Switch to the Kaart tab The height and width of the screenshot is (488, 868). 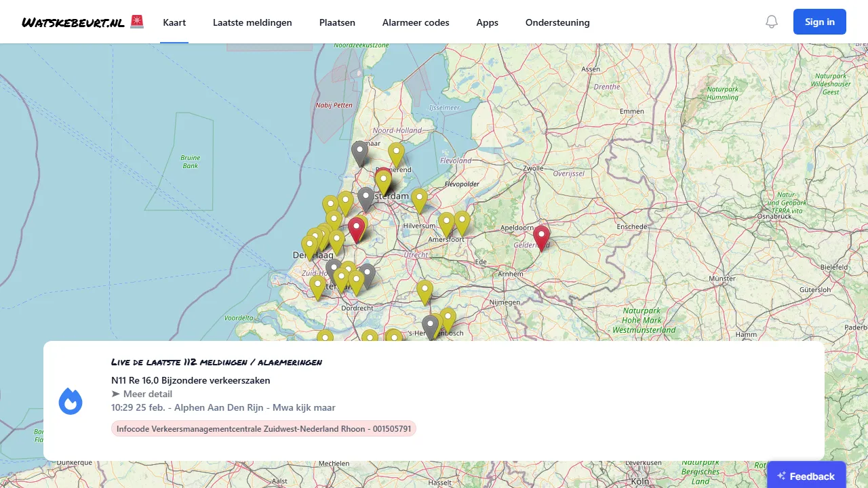click(174, 22)
